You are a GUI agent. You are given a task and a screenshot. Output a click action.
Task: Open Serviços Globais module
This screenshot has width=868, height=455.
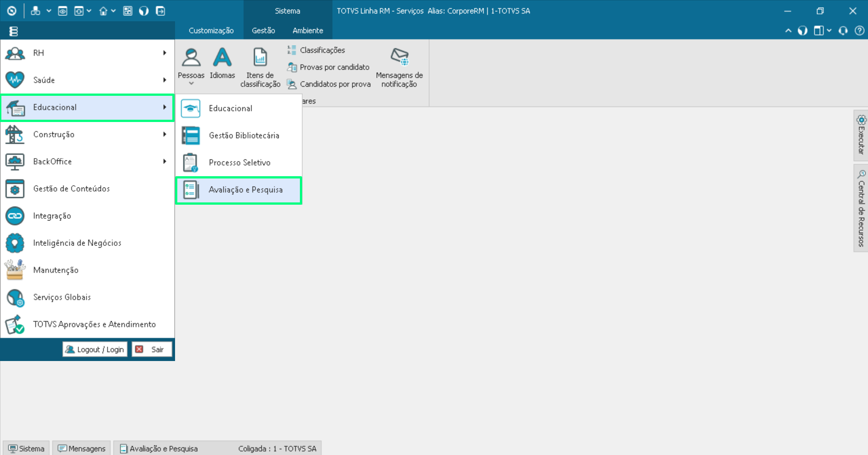point(87,297)
